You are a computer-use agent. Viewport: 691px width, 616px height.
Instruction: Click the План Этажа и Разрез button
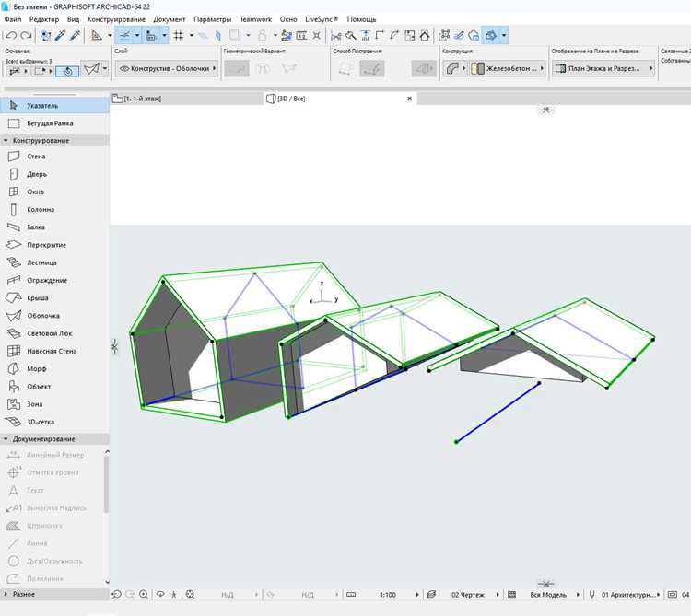(x=603, y=69)
